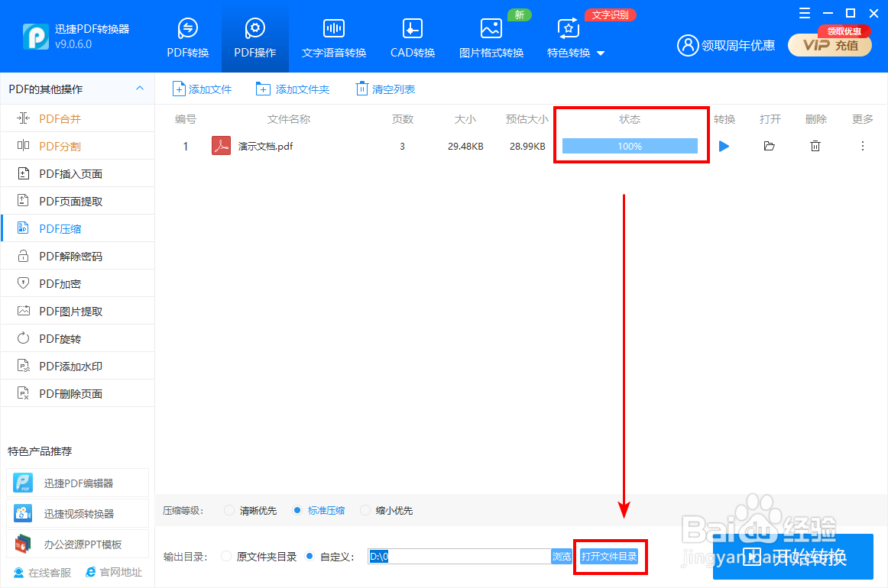
Task: Open the CAD转换 converter
Action: point(412,36)
